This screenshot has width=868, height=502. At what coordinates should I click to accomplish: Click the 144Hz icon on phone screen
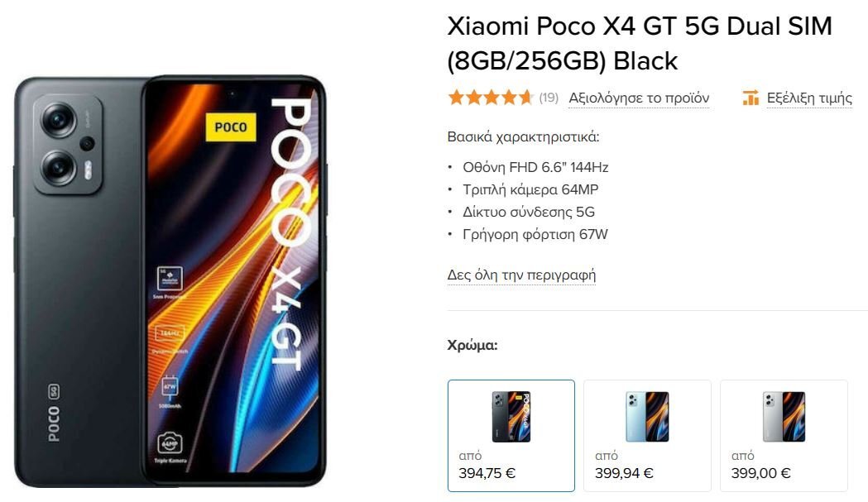tap(169, 333)
